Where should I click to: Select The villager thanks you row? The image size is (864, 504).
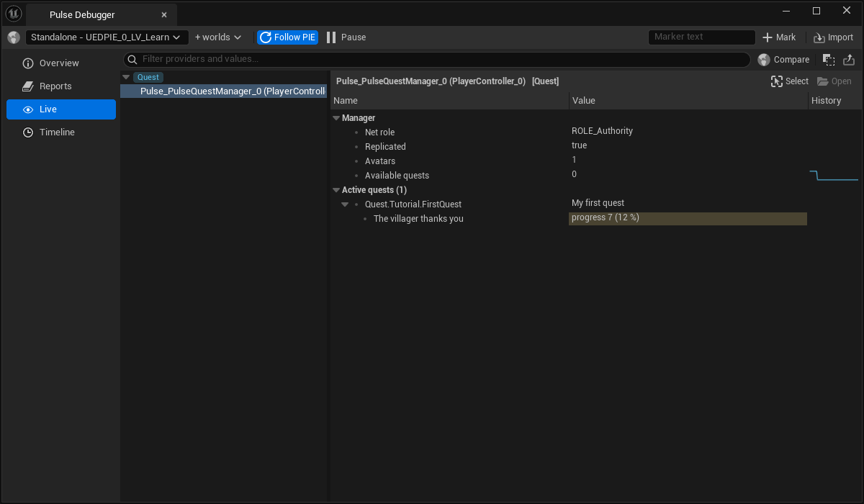596,218
